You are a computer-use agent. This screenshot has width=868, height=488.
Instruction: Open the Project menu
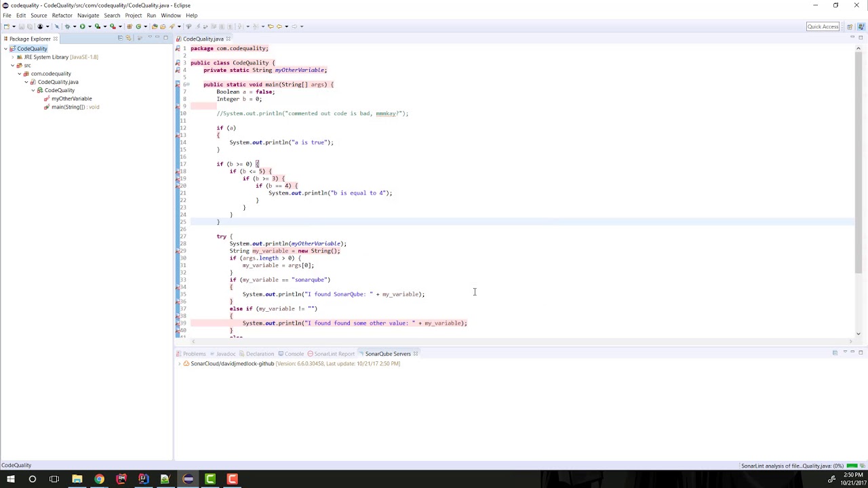tap(134, 15)
